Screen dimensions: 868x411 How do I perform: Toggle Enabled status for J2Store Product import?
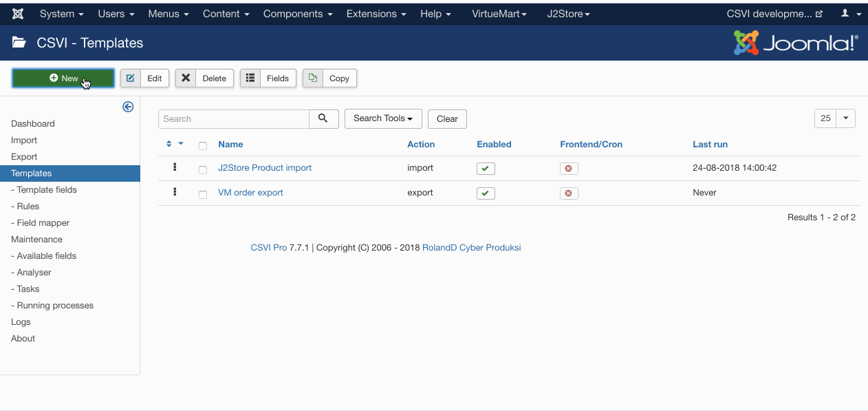(x=486, y=169)
